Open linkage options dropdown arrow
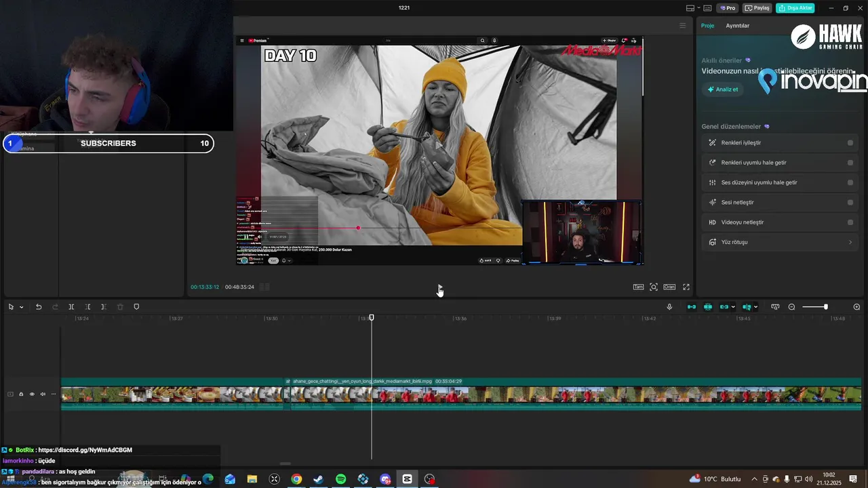This screenshot has height=488, width=868. 733,307
